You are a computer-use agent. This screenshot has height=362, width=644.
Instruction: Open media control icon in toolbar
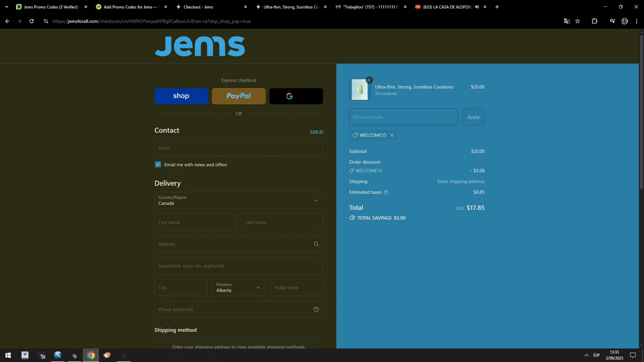pyautogui.click(x=612, y=21)
